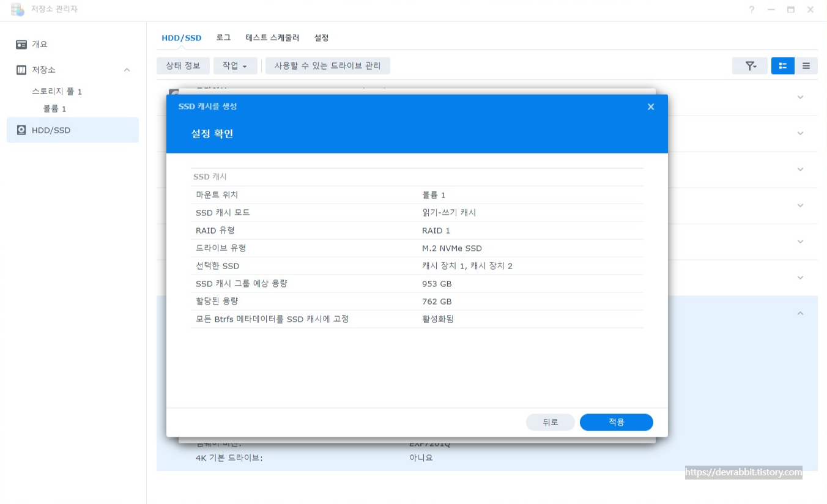Click 사용할 수 있는 드라이브 관리 button
This screenshot has width=827, height=504.
point(327,65)
